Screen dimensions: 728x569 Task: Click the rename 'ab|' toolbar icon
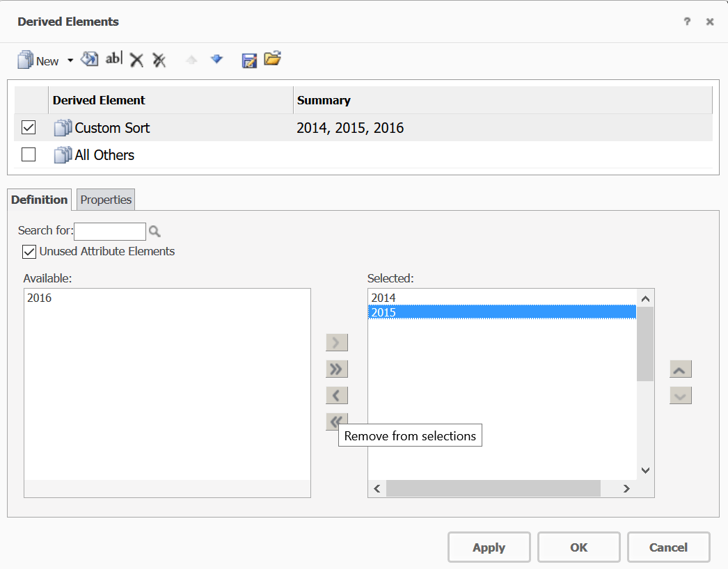(113, 58)
